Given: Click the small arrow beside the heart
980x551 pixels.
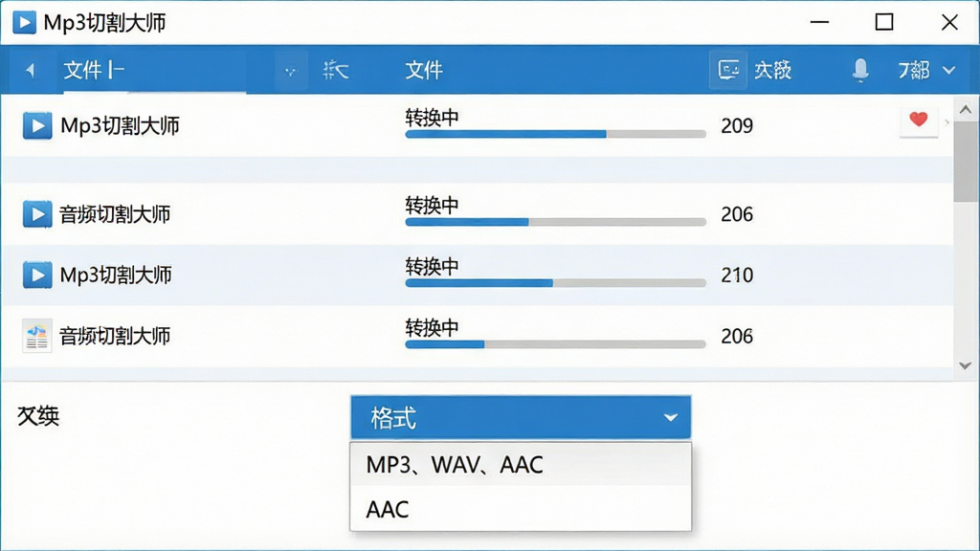Looking at the screenshot, I should pyautogui.click(x=947, y=122).
